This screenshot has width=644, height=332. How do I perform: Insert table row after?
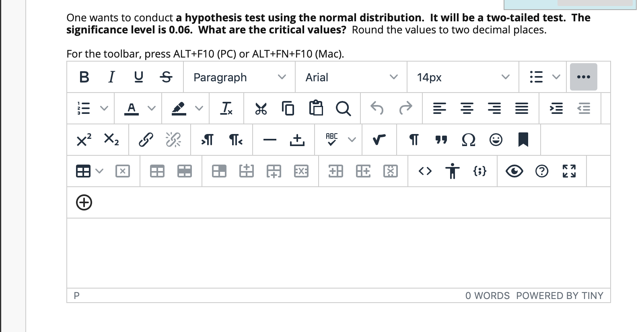(x=274, y=171)
